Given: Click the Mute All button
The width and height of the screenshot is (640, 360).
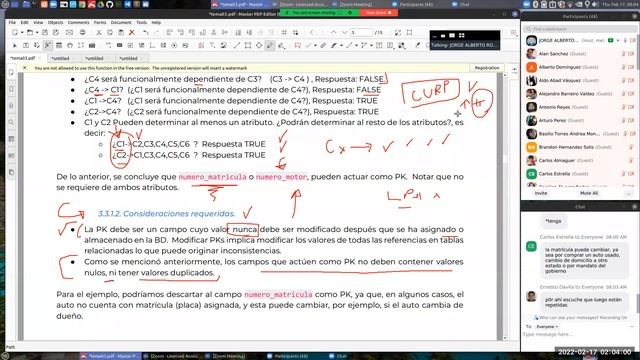Looking at the screenshot, I should 589,193.
